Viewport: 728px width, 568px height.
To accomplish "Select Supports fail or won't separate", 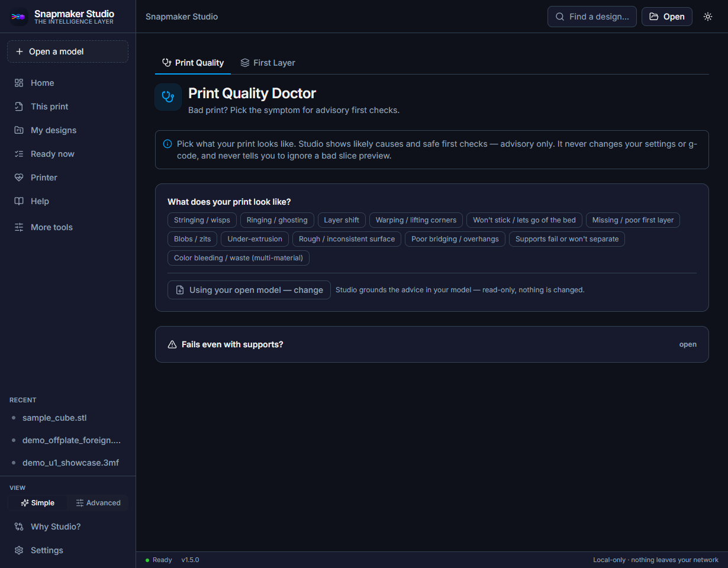I will (x=567, y=239).
